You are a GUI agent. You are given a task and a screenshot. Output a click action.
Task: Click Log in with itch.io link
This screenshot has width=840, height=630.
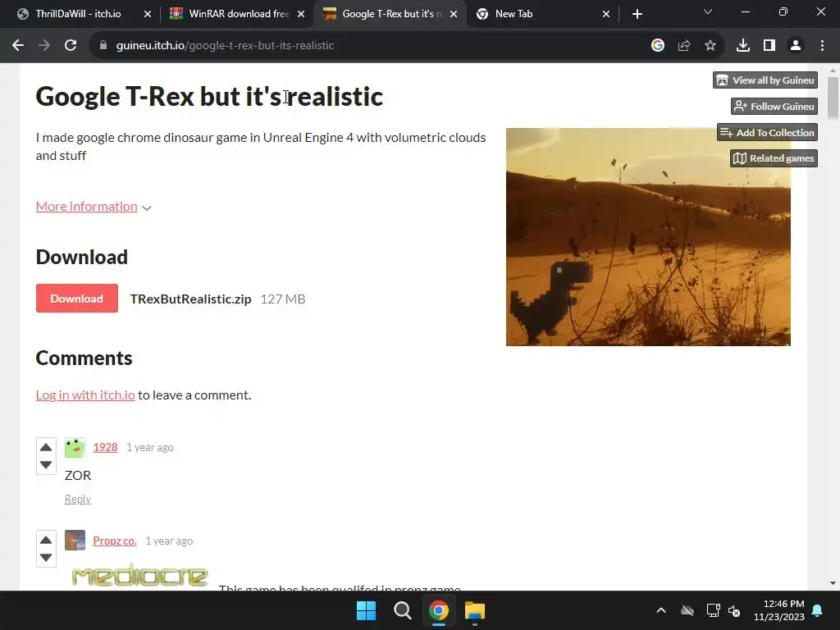click(85, 395)
